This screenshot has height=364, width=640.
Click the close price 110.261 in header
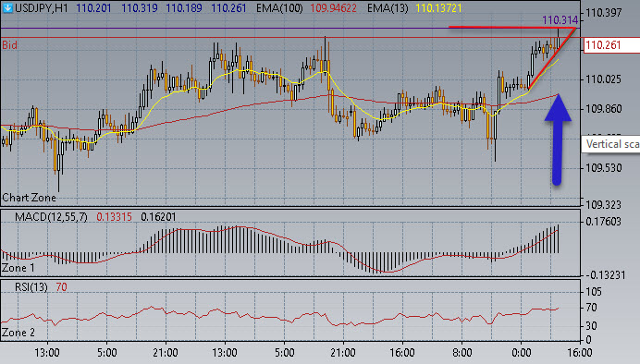[x=228, y=7]
